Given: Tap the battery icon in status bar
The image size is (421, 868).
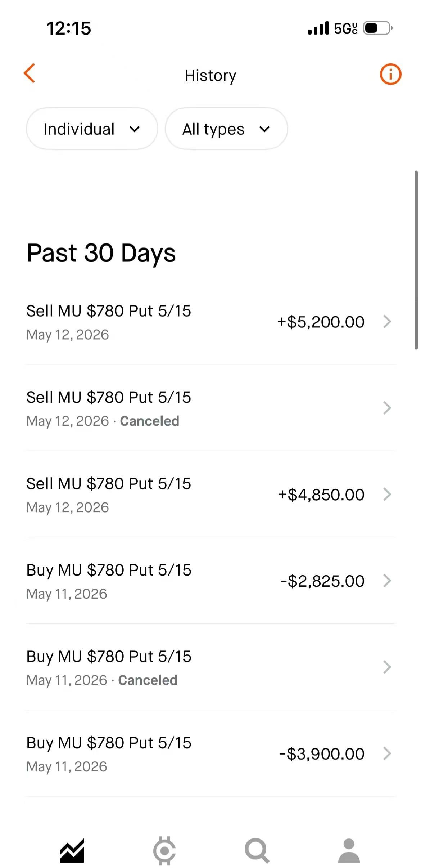Looking at the screenshot, I should pos(377,28).
